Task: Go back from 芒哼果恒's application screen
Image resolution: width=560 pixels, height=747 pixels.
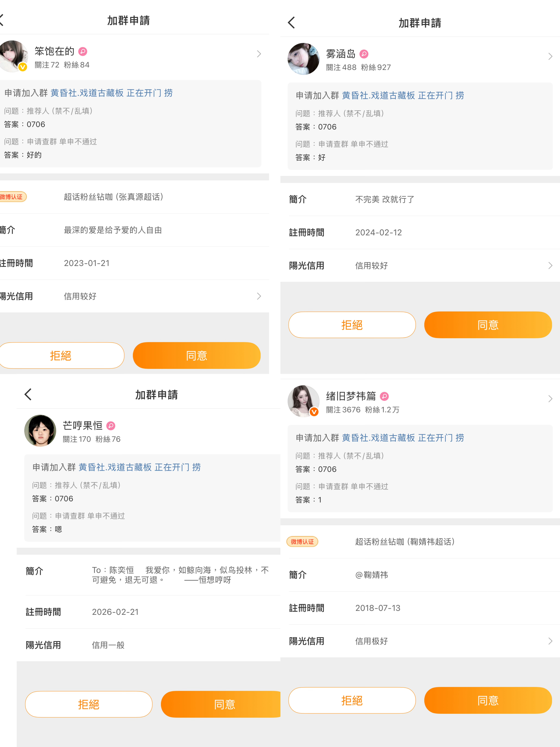Action: pos(28,394)
